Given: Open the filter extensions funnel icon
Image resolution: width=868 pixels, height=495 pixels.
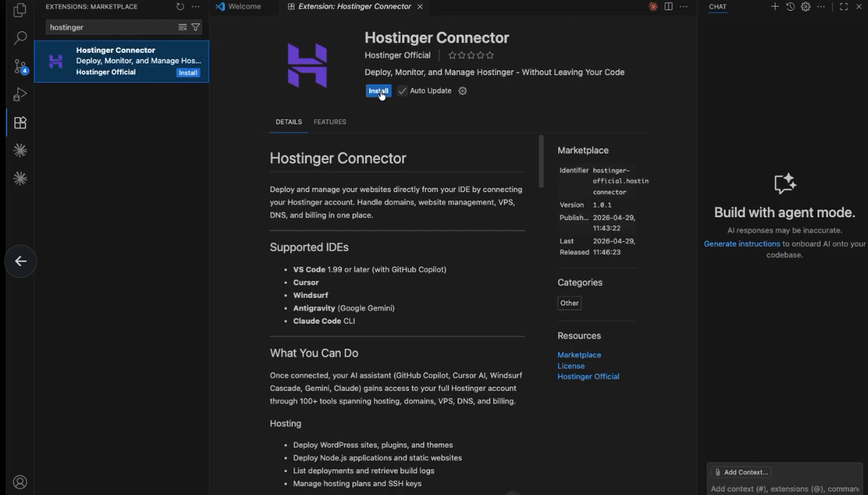Looking at the screenshot, I should [x=195, y=27].
